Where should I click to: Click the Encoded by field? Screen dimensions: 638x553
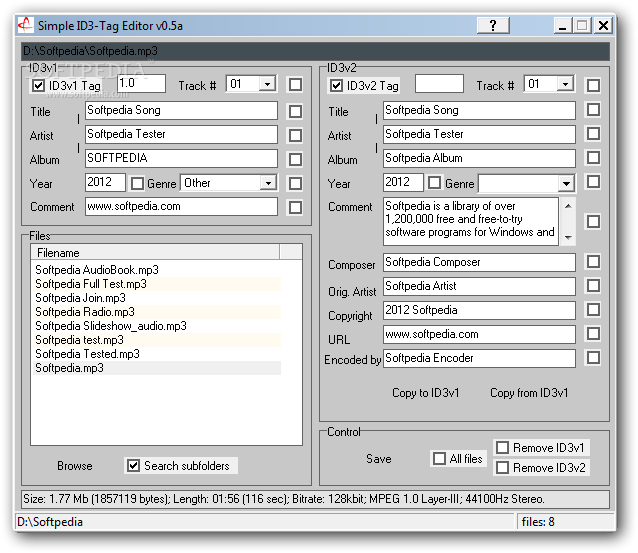point(479,358)
